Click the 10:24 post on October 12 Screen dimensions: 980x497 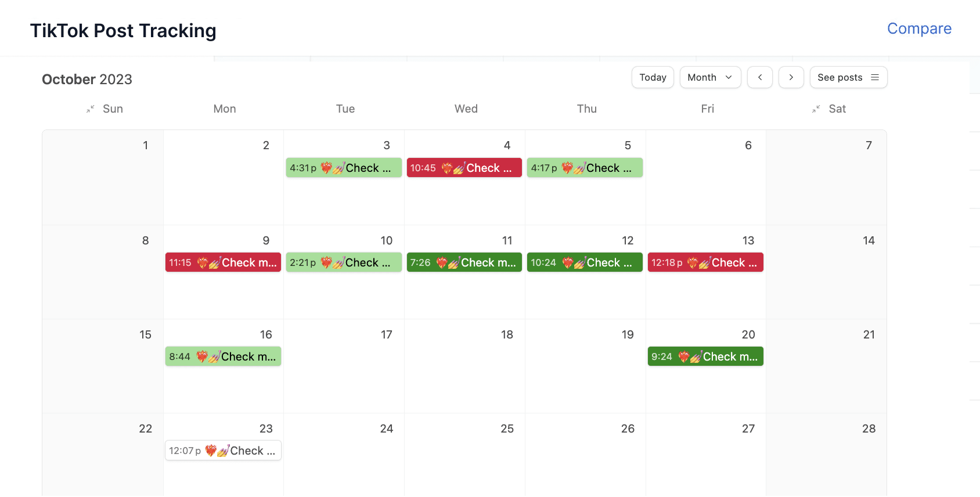(585, 262)
